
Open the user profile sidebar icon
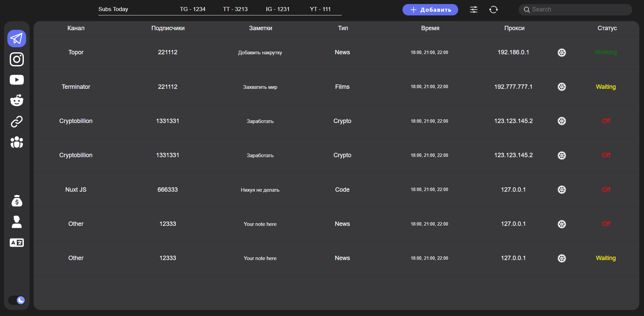tap(17, 222)
